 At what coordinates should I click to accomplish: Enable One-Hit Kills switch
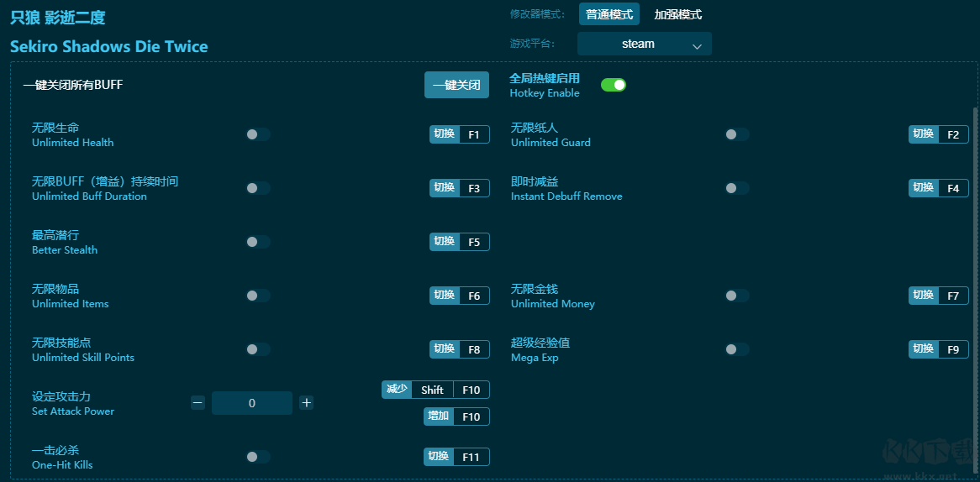[257, 457]
